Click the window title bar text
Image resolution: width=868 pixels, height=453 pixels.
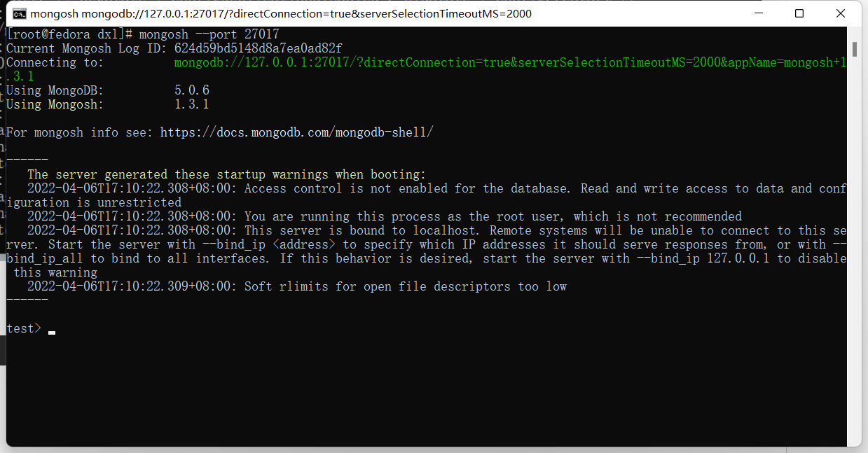pos(280,14)
